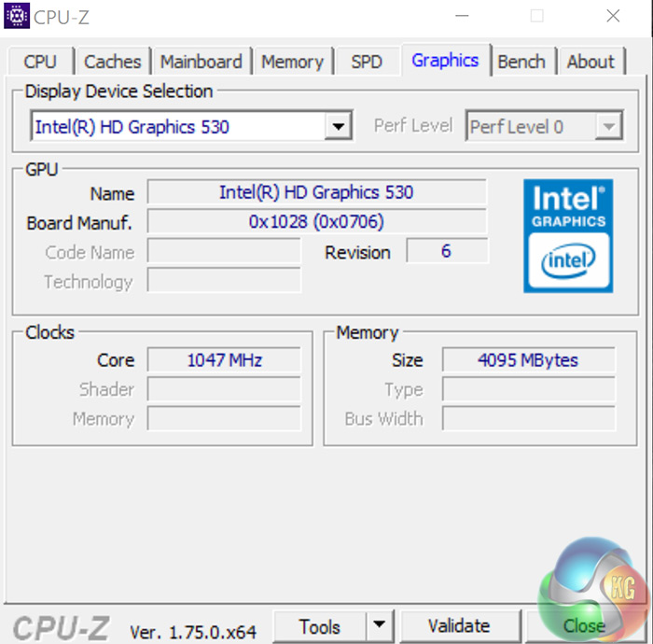Click the memory Size value 4095 MBytes
The image size is (653, 644).
[x=528, y=360]
